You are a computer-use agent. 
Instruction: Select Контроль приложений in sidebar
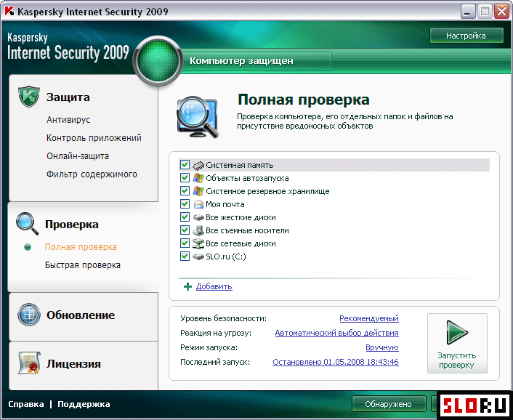click(x=94, y=138)
